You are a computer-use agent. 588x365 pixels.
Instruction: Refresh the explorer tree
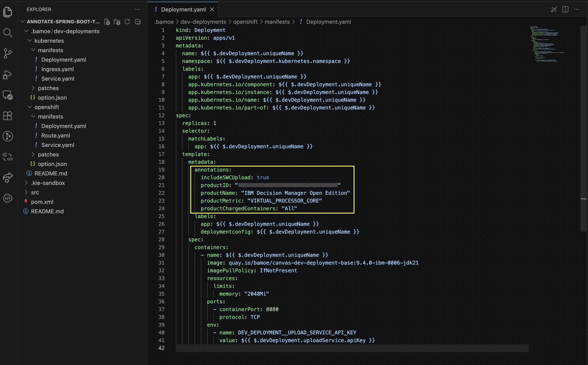point(127,22)
